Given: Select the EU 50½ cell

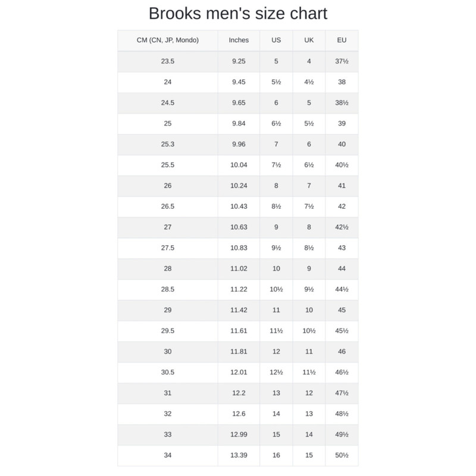Looking at the screenshot, I should tap(342, 455).
